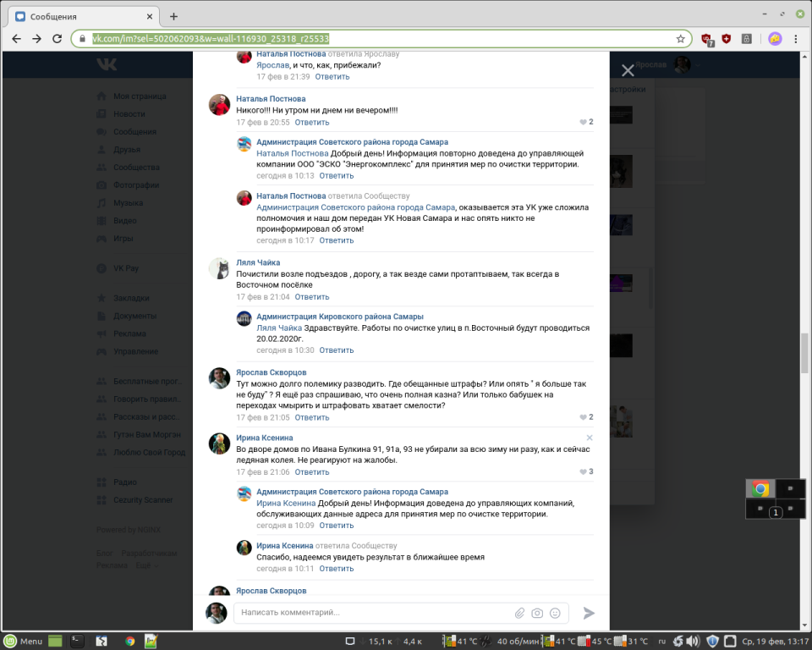The width and height of the screenshot is (812, 650).
Task: Reply to Ляля Чайка's comment
Action: point(311,297)
